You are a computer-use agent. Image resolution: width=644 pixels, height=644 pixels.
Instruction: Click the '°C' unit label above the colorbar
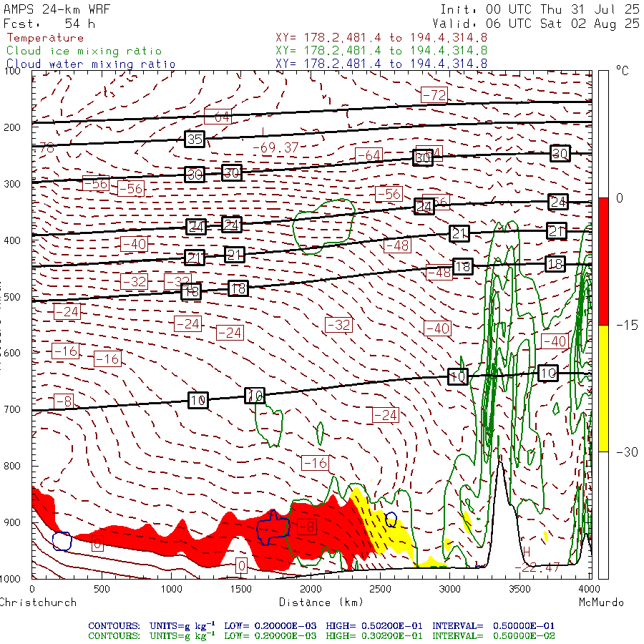coord(623,71)
